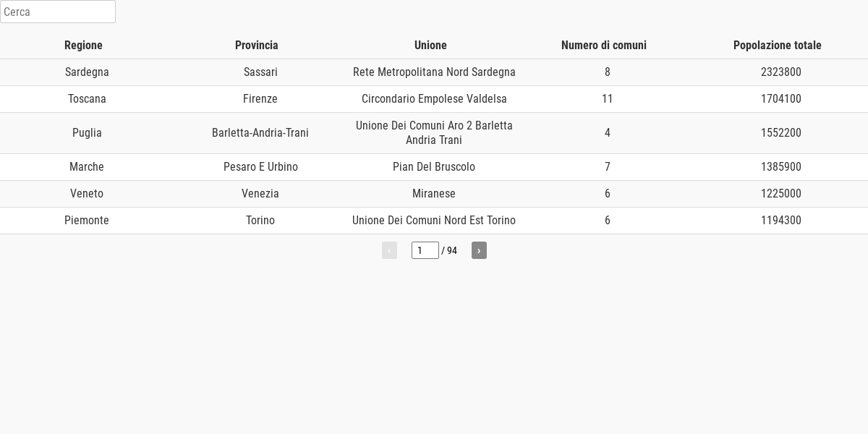
Task: Select Unione Dei Comuni Nord Est Torino
Action: (x=434, y=221)
